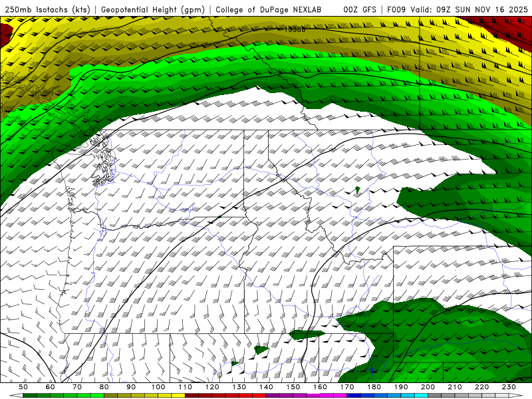Click the 130 value on the color bar
532x399 pixels.
tap(239, 387)
